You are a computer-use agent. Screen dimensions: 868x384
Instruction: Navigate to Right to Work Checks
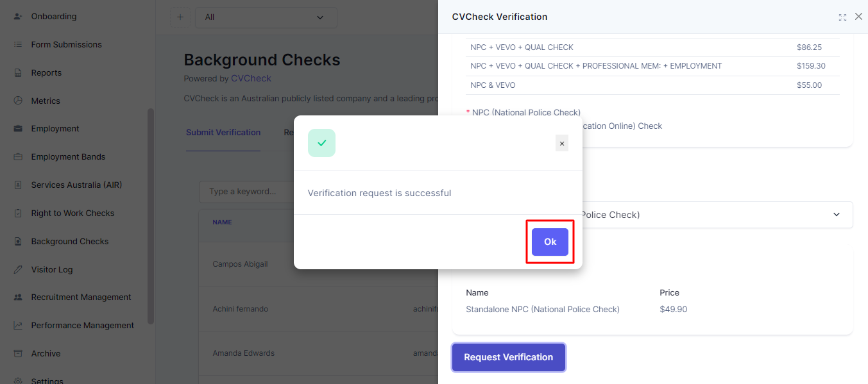[x=73, y=213]
